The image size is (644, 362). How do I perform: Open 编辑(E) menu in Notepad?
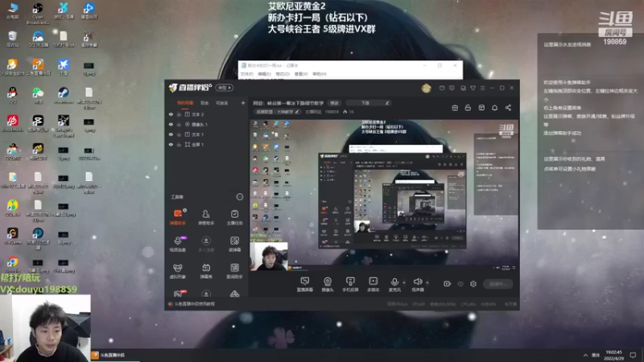pos(264,74)
